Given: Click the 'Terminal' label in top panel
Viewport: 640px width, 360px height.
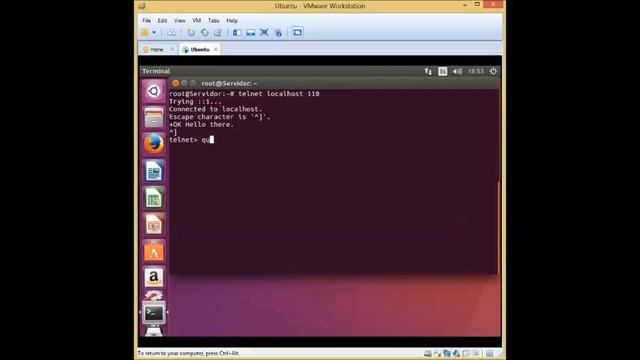Looking at the screenshot, I should point(156,71).
